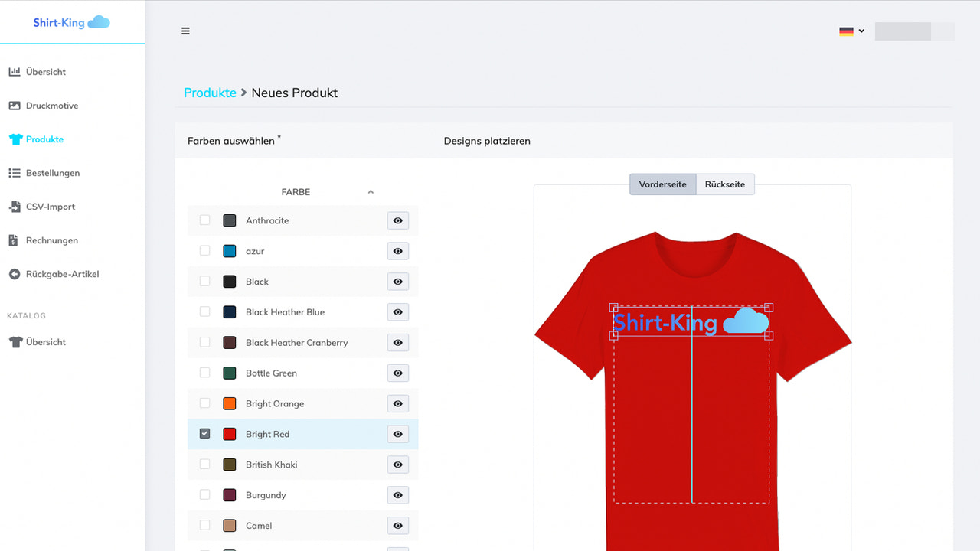Click the hamburger menu icon
Image resolution: width=980 pixels, height=551 pixels.
click(185, 31)
